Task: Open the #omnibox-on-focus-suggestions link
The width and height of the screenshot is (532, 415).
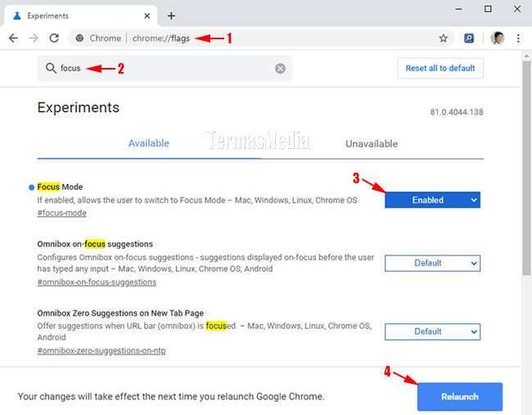Action: coord(97,282)
